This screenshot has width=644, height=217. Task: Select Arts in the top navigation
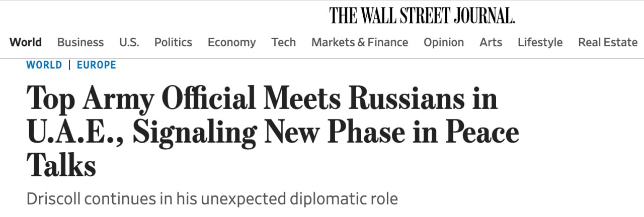491,42
